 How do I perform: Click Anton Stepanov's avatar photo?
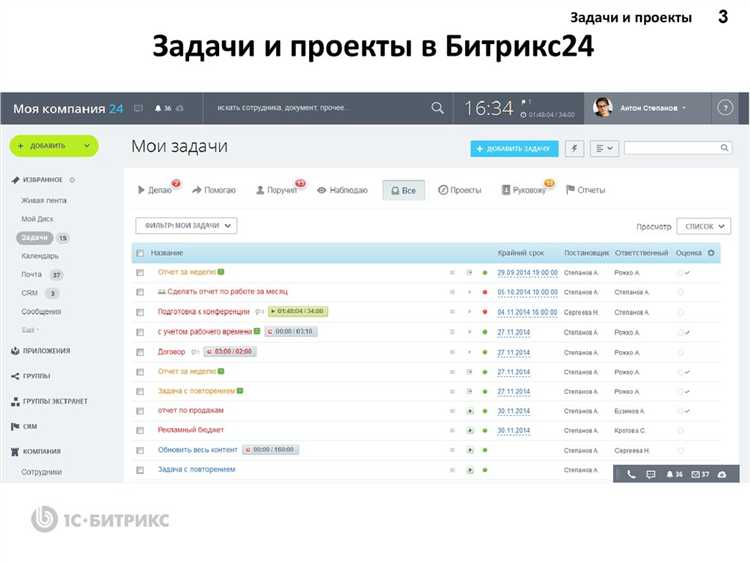click(x=603, y=108)
